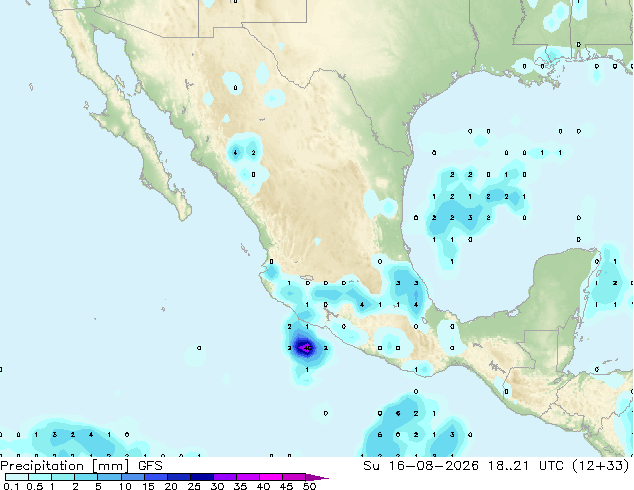This screenshot has width=634, height=490.
Task: Click the "15" legend label
Action: 148,486
